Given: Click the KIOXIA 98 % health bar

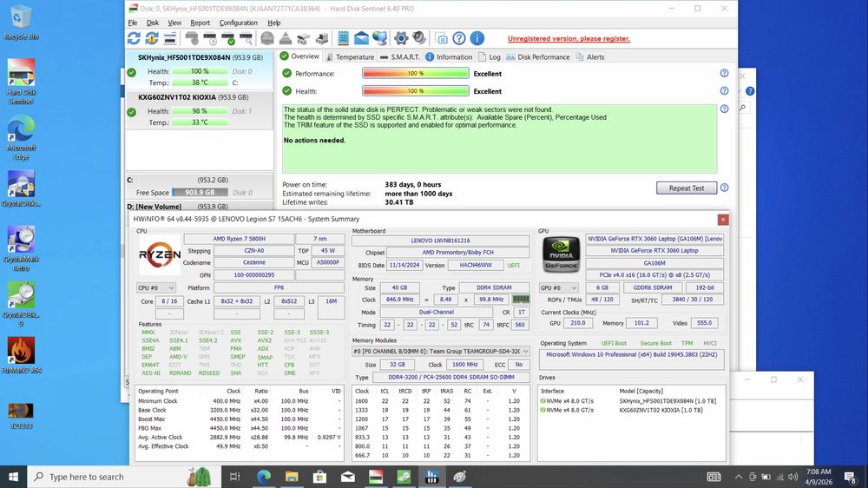Looking at the screenshot, I should click(x=200, y=111).
